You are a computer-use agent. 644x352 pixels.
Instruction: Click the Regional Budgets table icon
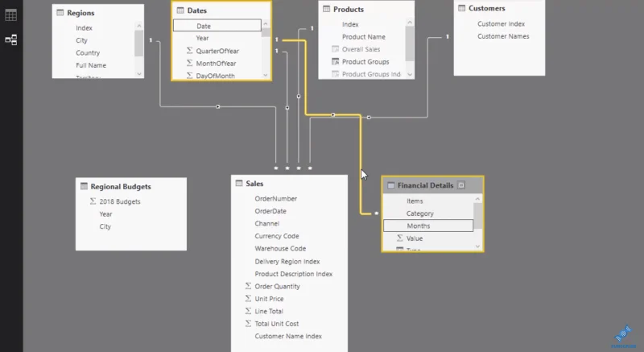tap(85, 186)
